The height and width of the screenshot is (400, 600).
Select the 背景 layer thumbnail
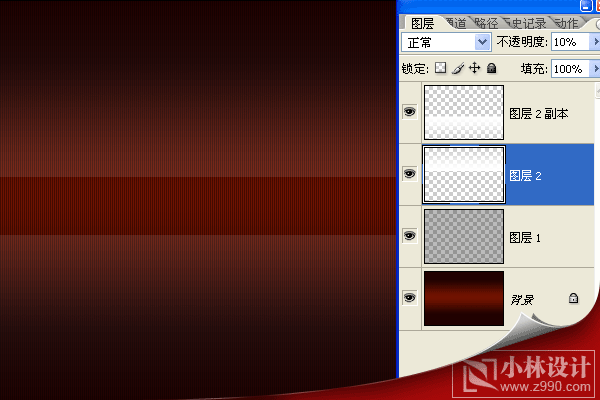464,299
